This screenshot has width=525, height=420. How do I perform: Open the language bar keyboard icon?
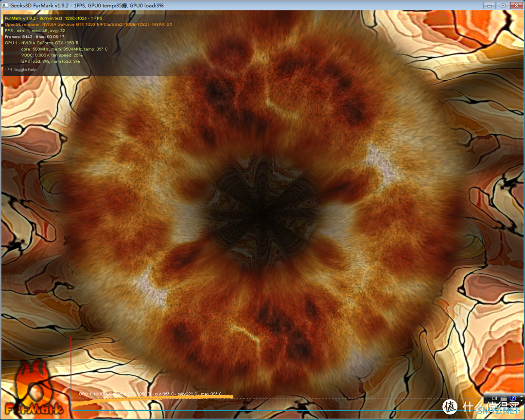coord(504,399)
